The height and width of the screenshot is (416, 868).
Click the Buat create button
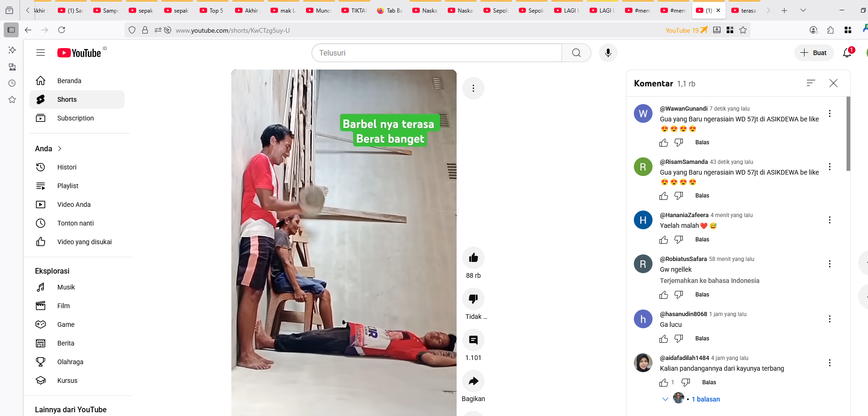pos(814,53)
